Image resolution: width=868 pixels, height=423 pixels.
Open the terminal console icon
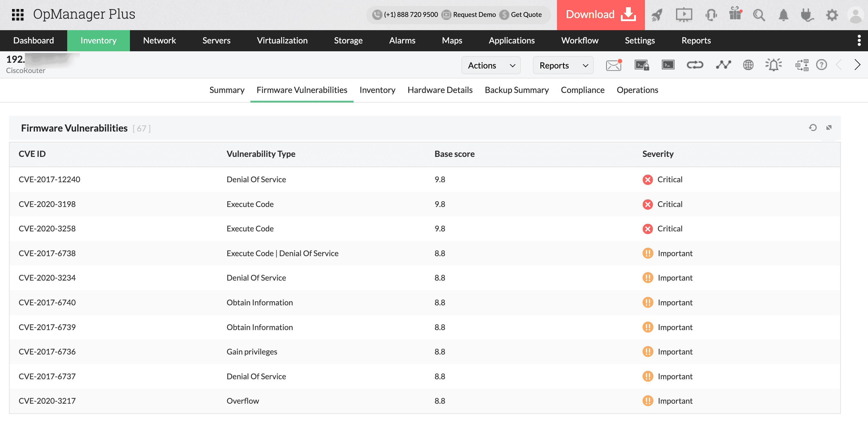click(x=668, y=65)
